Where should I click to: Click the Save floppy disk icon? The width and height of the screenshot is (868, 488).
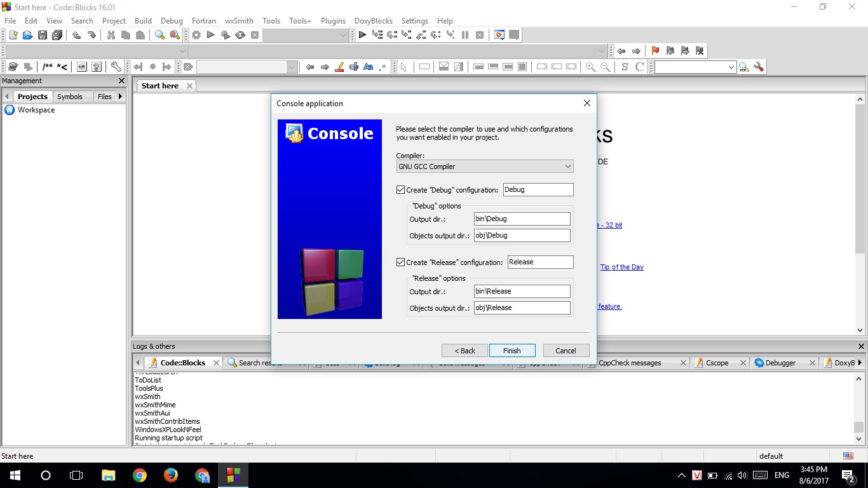[x=42, y=35]
